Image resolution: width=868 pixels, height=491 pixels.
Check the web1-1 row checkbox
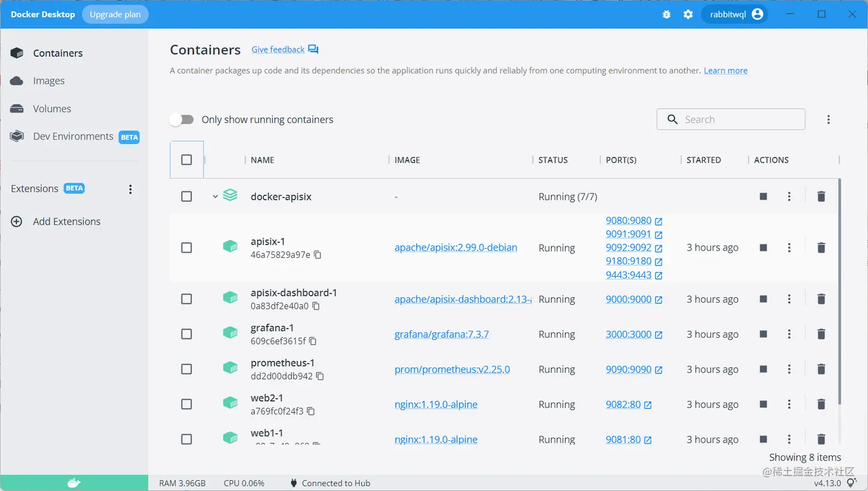click(187, 439)
